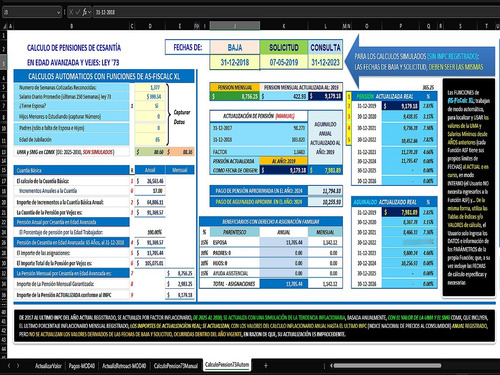The image size is (500, 375).
Task: Select column D header
Action: 150,26
